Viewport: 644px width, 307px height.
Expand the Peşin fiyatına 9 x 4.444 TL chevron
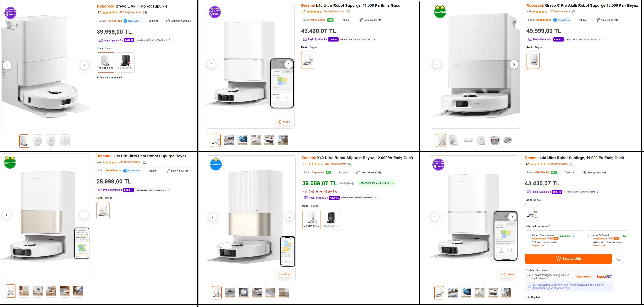(x=170, y=40)
